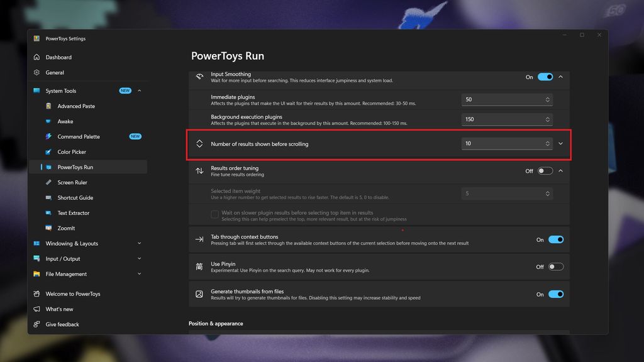
Task: Enable the Use Pinyin toggle
Action: (555, 266)
